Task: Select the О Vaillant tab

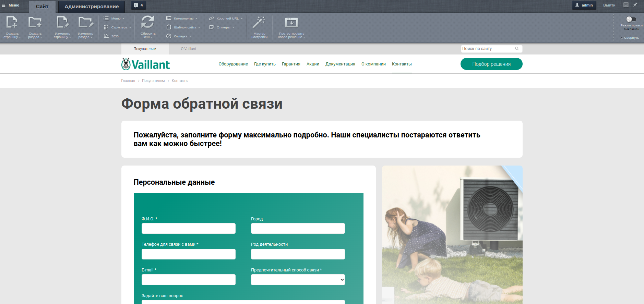Action: point(189,49)
